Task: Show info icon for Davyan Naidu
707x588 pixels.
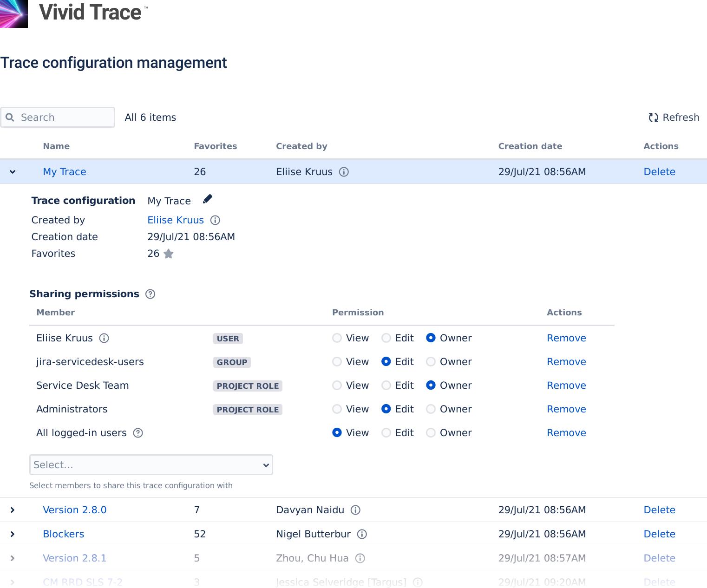Action: pos(355,510)
